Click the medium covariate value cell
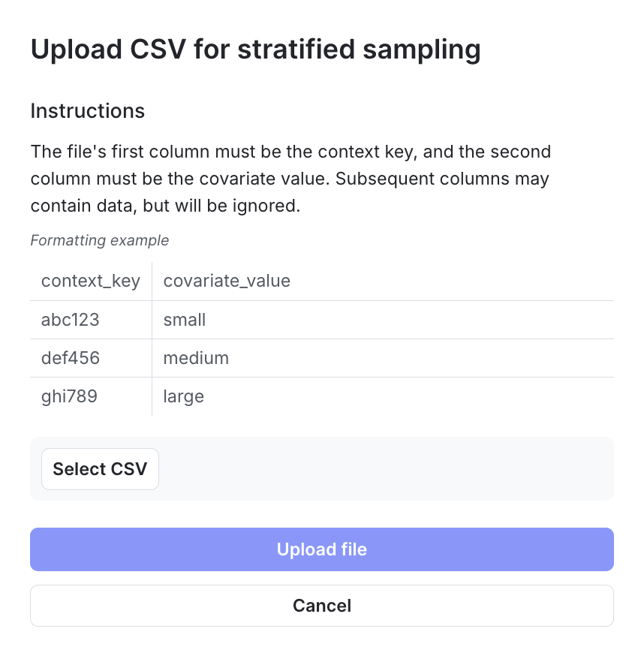The height and width of the screenshot is (659, 644). click(196, 358)
